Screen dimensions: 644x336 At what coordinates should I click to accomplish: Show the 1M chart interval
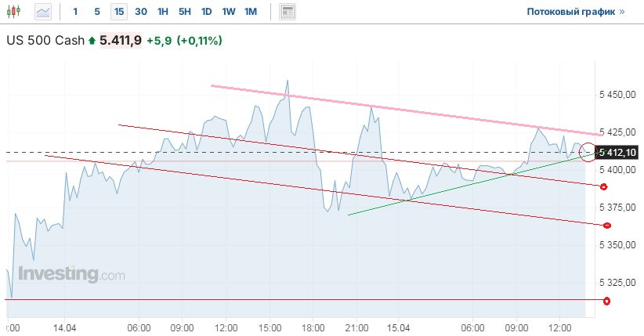click(251, 12)
